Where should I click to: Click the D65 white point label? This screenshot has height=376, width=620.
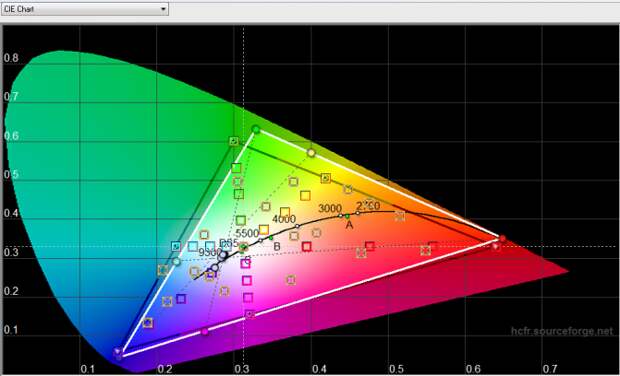[x=228, y=242]
